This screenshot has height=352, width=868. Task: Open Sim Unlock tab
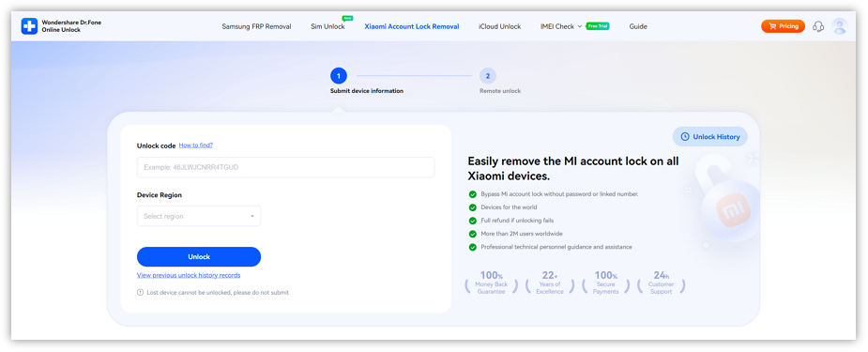(327, 26)
